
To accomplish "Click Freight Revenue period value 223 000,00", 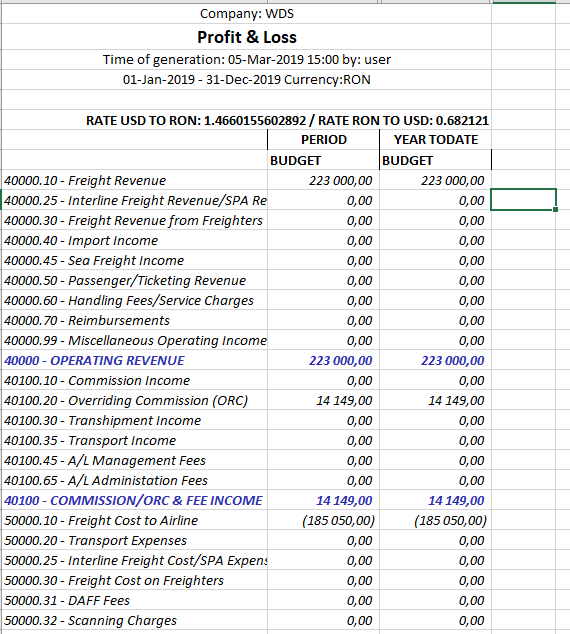I will tap(323, 180).
